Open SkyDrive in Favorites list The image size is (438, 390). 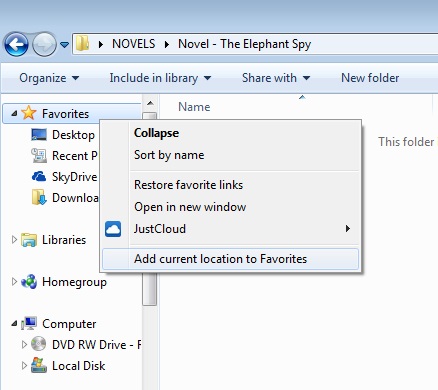point(75,177)
